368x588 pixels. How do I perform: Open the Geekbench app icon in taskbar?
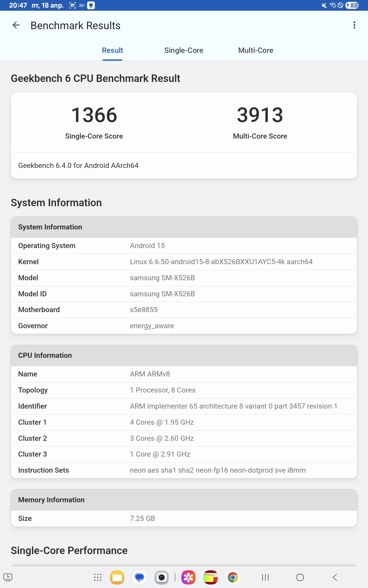tap(211, 577)
